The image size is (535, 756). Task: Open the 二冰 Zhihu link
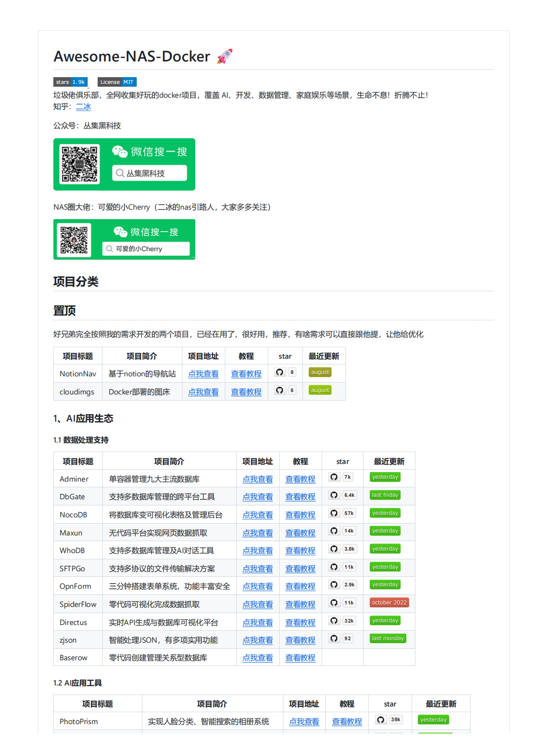pyautogui.click(x=83, y=107)
